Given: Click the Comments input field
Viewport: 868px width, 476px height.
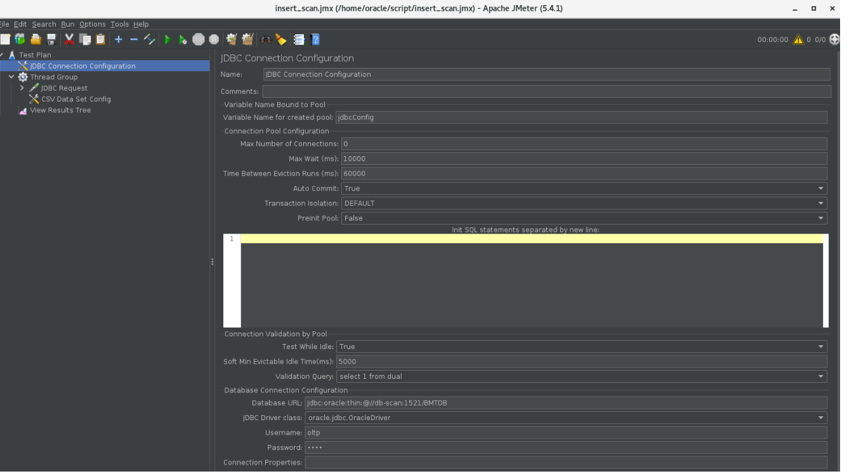Looking at the screenshot, I should tap(546, 91).
